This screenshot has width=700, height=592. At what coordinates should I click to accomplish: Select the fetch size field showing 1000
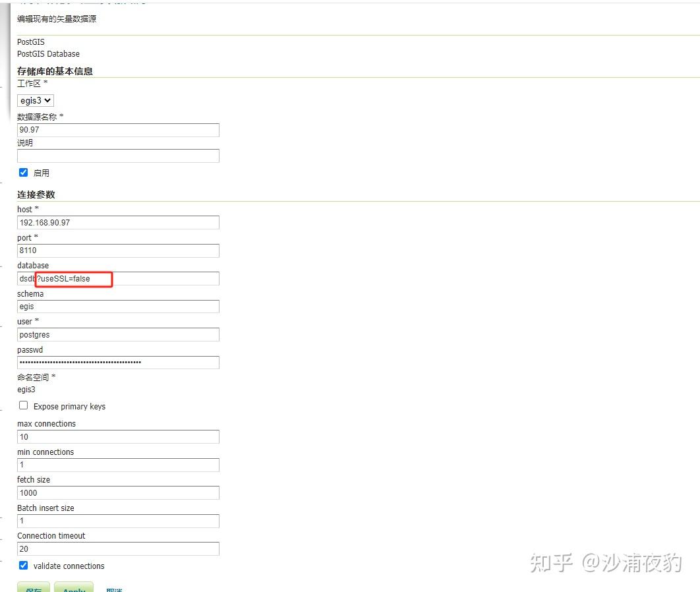coord(118,492)
